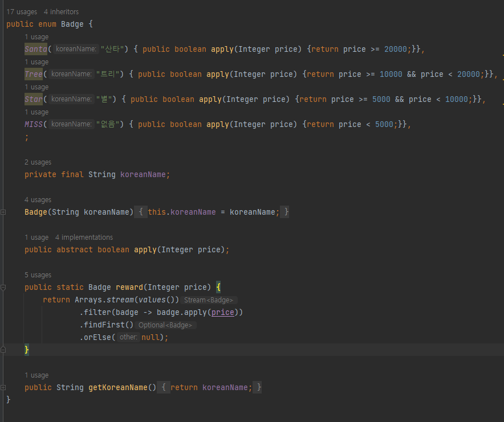The height and width of the screenshot is (422, 504).
Task: Click folded opening brace placeholder after Badge(String koreanName)
Action: (141, 212)
